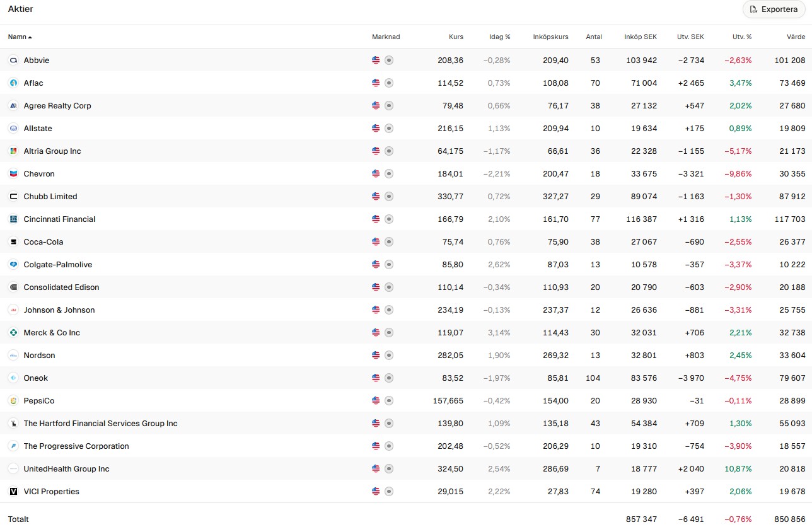Screen dimensions: 812x527
Task: Click the Exportera button
Action: click(x=774, y=9)
